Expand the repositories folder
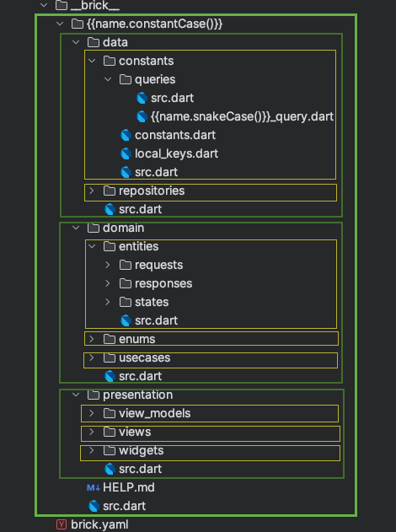The image size is (396, 532). pos(92,191)
